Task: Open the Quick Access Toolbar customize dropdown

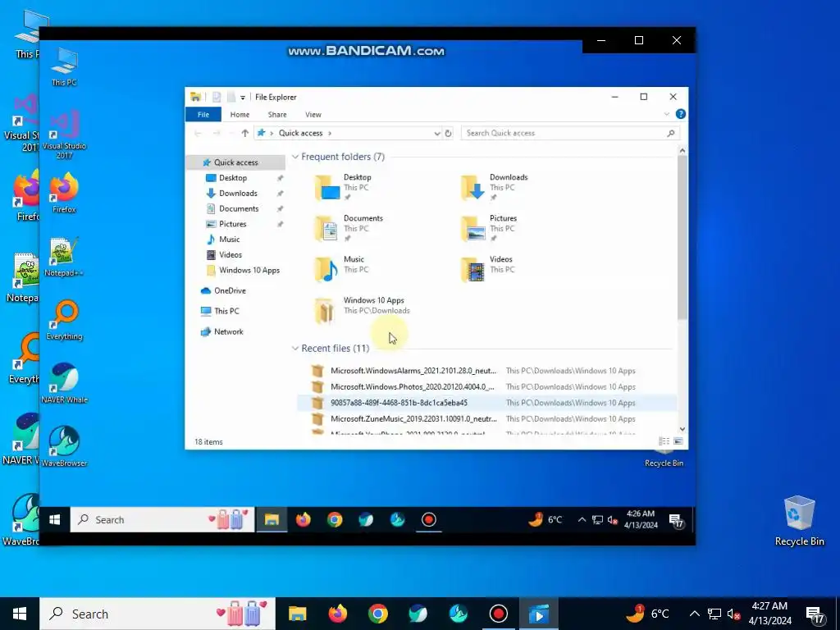Action: pyautogui.click(x=243, y=98)
